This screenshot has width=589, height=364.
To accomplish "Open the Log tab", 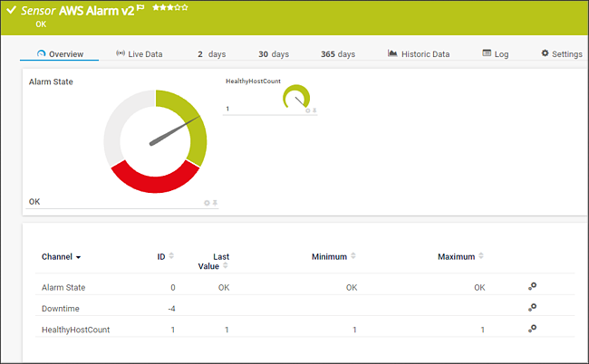I will pyautogui.click(x=496, y=54).
